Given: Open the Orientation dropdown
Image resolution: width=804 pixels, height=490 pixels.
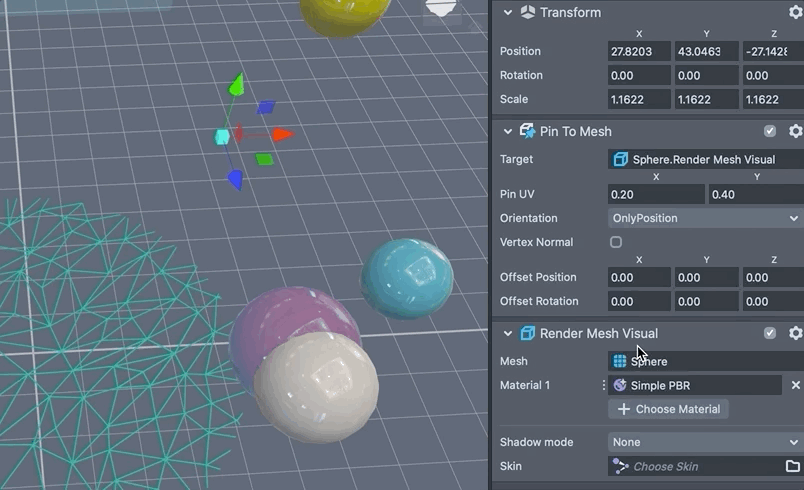Looking at the screenshot, I should pos(706,218).
